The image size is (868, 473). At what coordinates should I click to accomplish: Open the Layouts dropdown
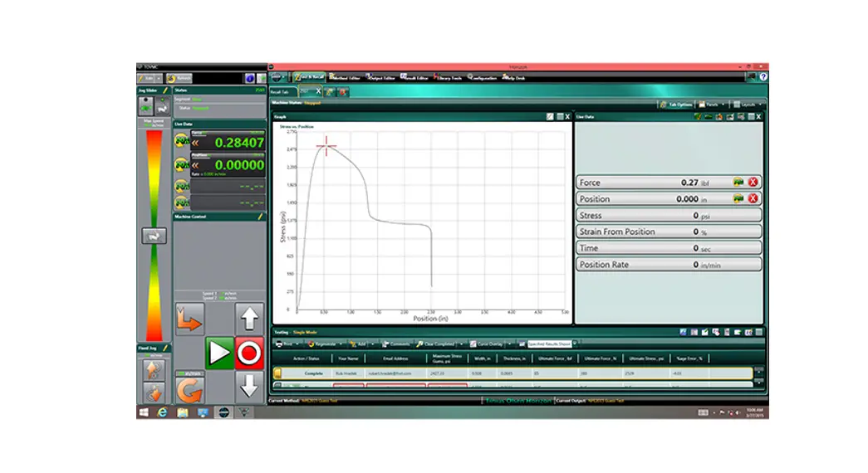point(748,104)
